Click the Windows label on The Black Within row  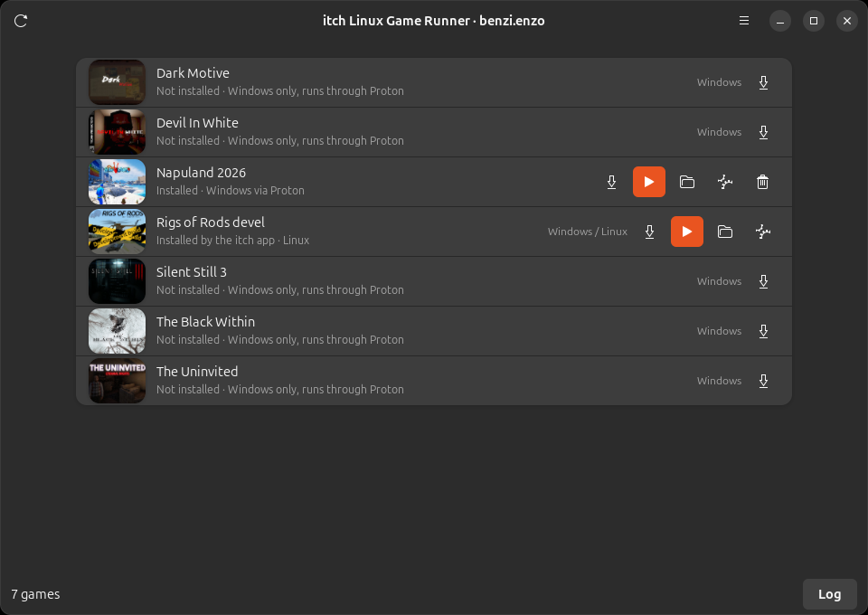tap(719, 331)
